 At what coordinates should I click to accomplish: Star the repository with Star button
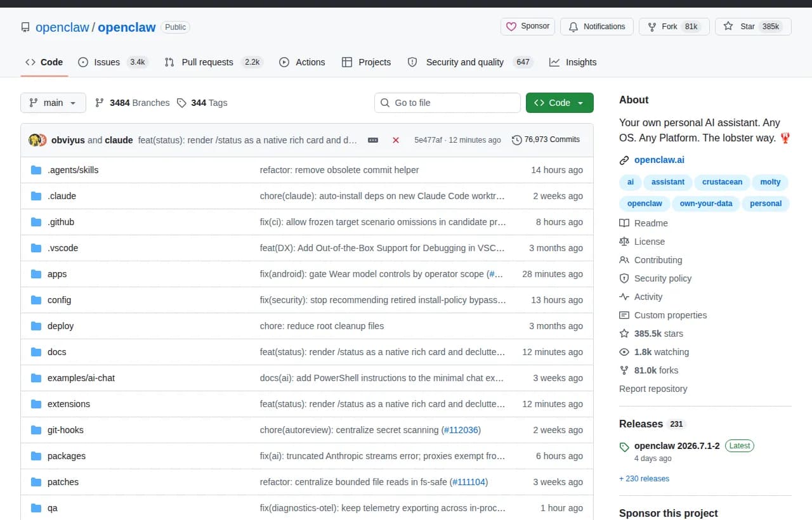(753, 27)
